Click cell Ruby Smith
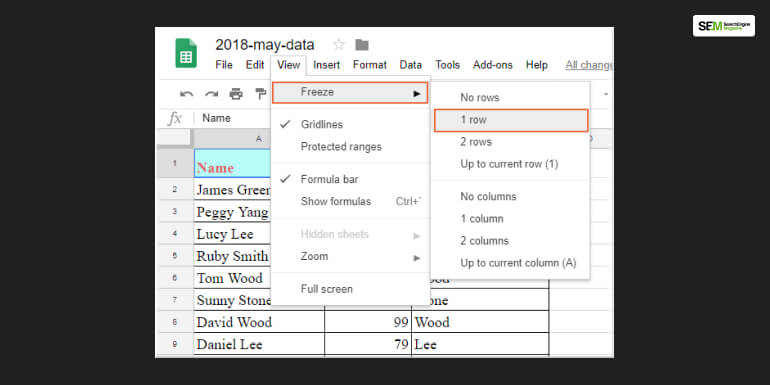The image size is (770, 385). pos(233,255)
